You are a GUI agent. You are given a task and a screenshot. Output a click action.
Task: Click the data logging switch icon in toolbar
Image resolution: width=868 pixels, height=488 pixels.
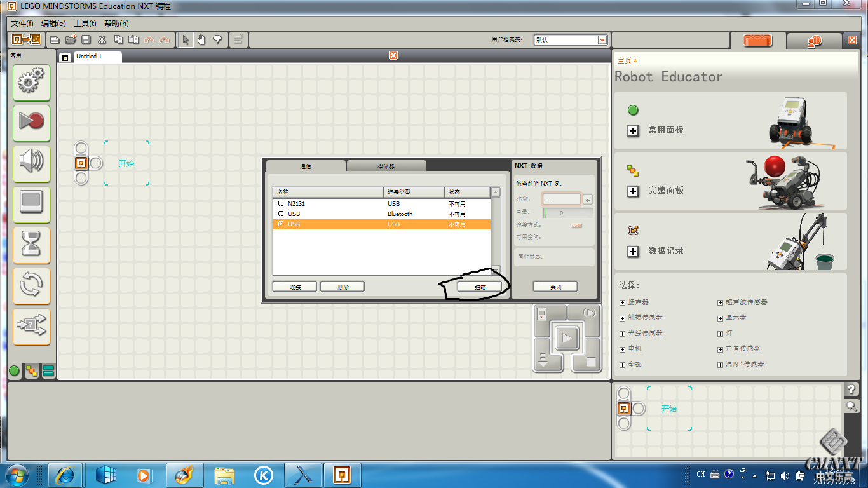tap(27, 39)
